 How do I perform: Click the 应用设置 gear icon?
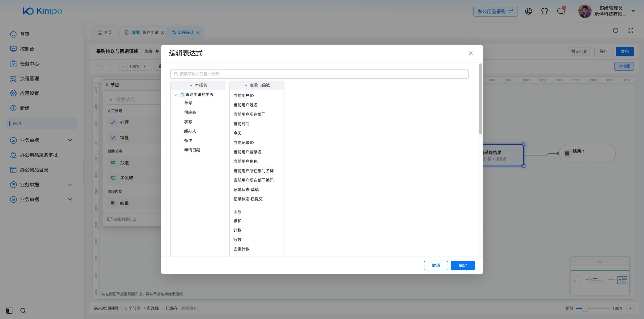pos(13,93)
